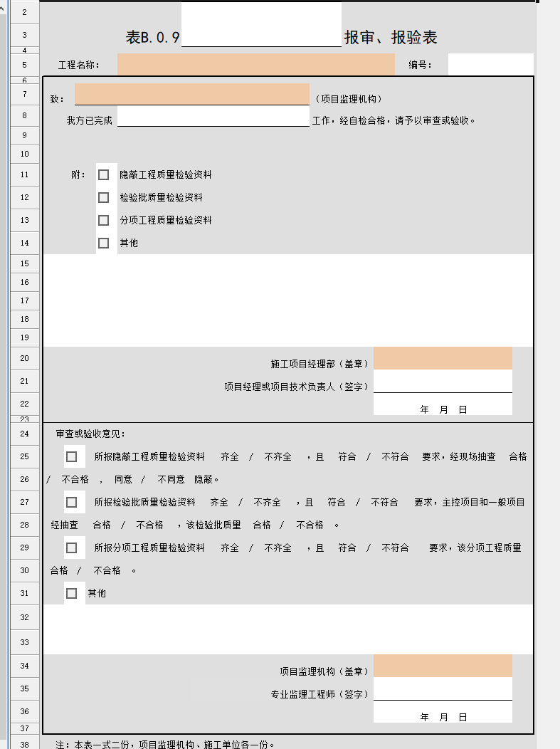
Task: Click the 编号 blank input cell
Action: pos(491,65)
